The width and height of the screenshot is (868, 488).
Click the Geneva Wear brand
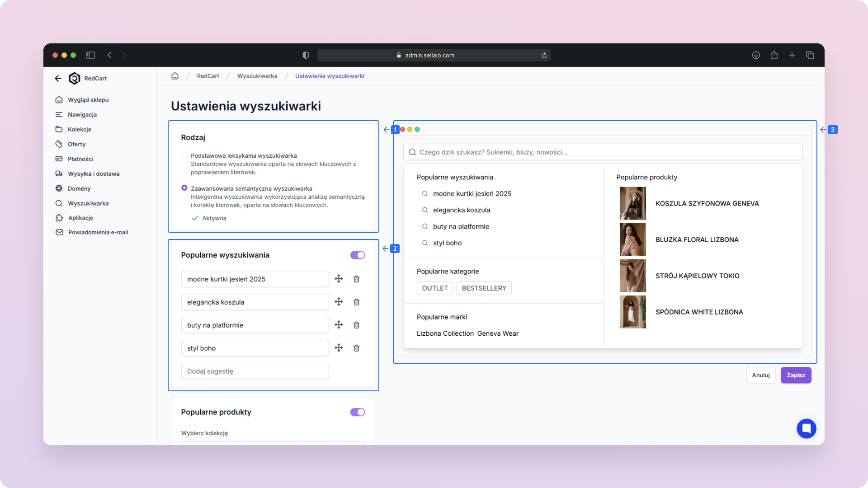tap(498, 333)
